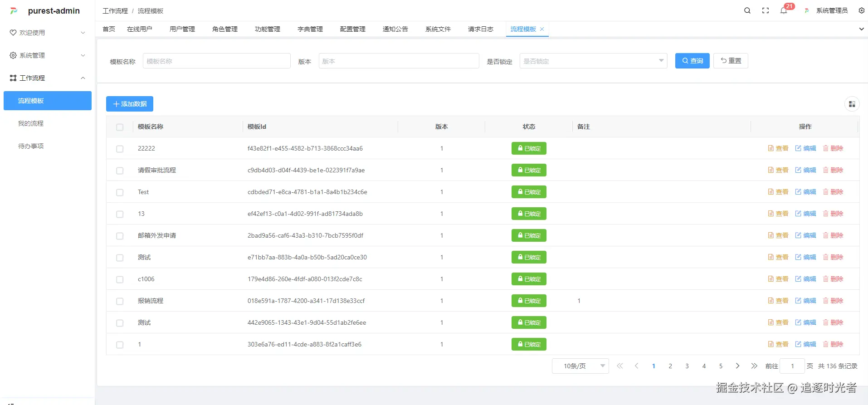868x405 pixels.
Task: Click 删除 for the Test template row
Action: point(833,192)
